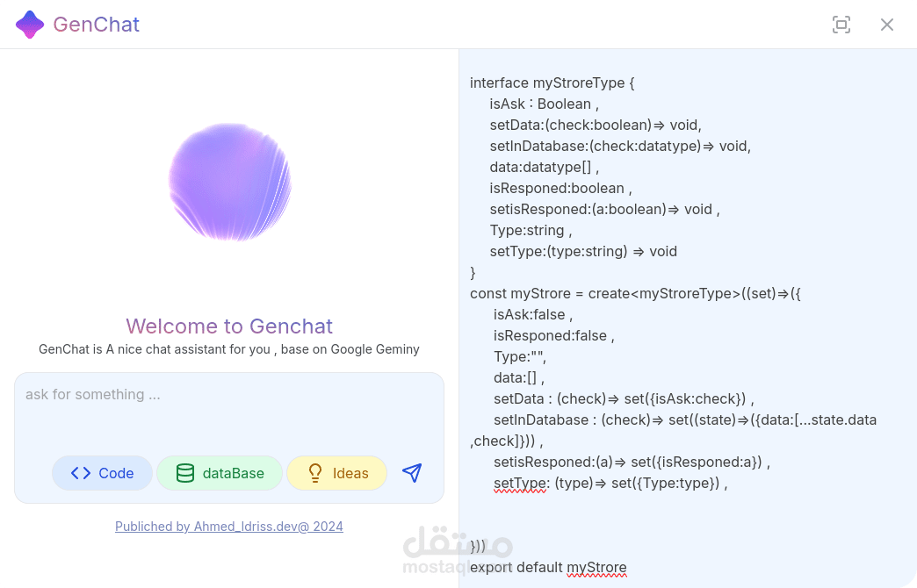Click the dataBase cylinder icon
This screenshot has width=917, height=588.
coord(184,472)
